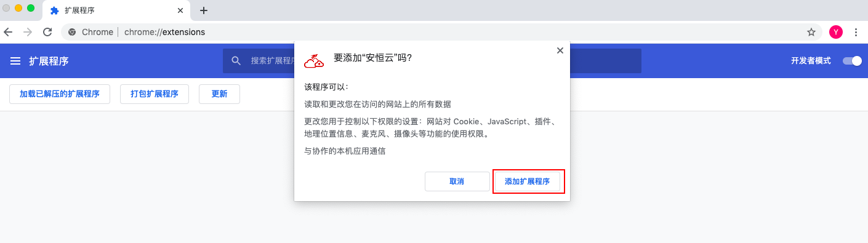Screen dimensions: 868x243
Task: Click 取消 in the dialog
Action: [457, 181]
